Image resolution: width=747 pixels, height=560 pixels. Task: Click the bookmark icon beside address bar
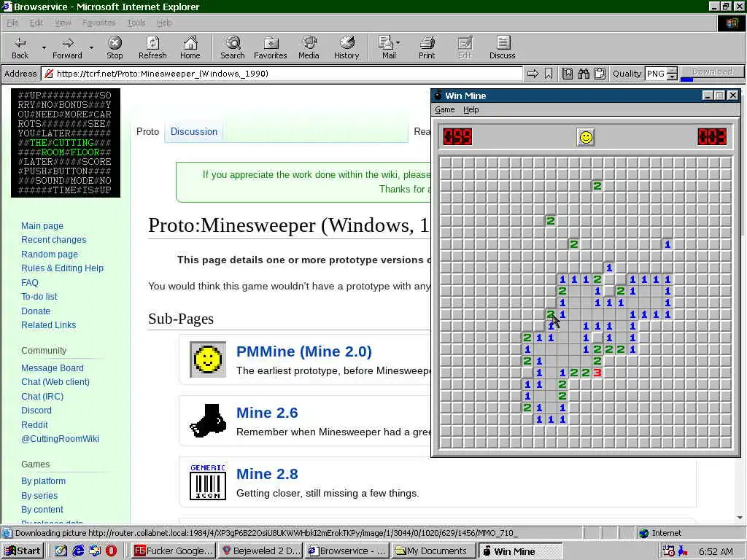pyautogui.click(x=549, y=74)
